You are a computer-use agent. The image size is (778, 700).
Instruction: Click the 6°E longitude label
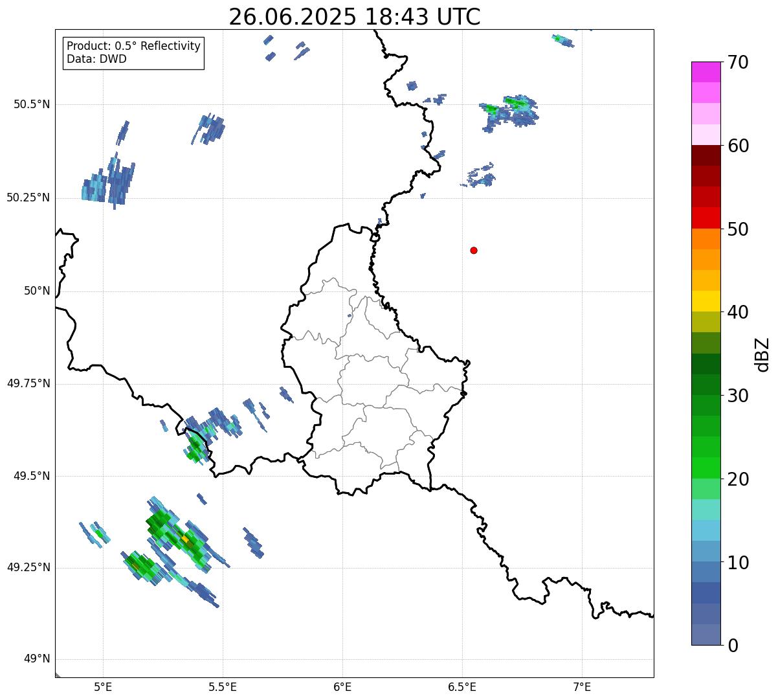[342, 686]
